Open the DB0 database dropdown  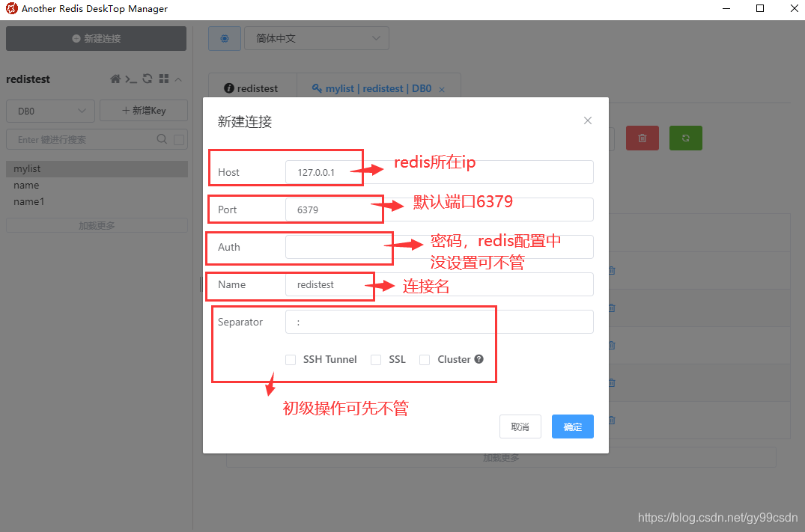pyautogui.click(x=50, y=111)
